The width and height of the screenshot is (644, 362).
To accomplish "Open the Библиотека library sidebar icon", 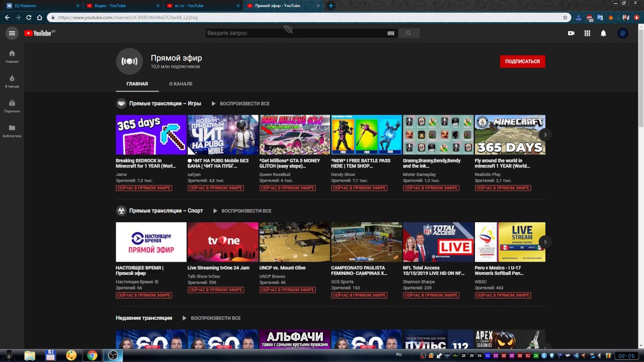I will point(12,131).
